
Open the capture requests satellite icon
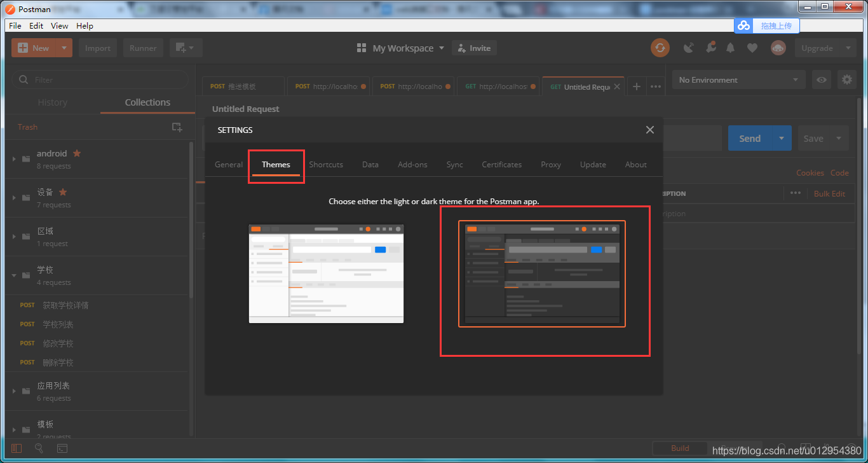[689, 48]
